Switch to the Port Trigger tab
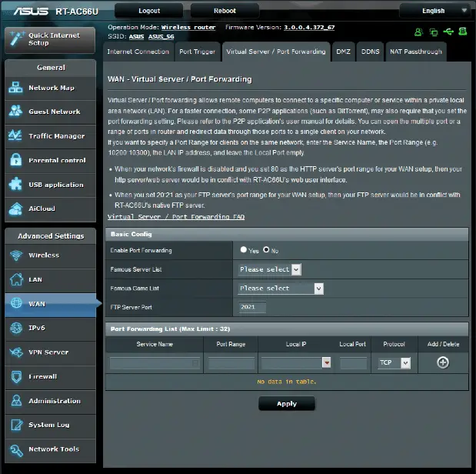Screen dimensions: 476x474 click(x=198, y=52)
